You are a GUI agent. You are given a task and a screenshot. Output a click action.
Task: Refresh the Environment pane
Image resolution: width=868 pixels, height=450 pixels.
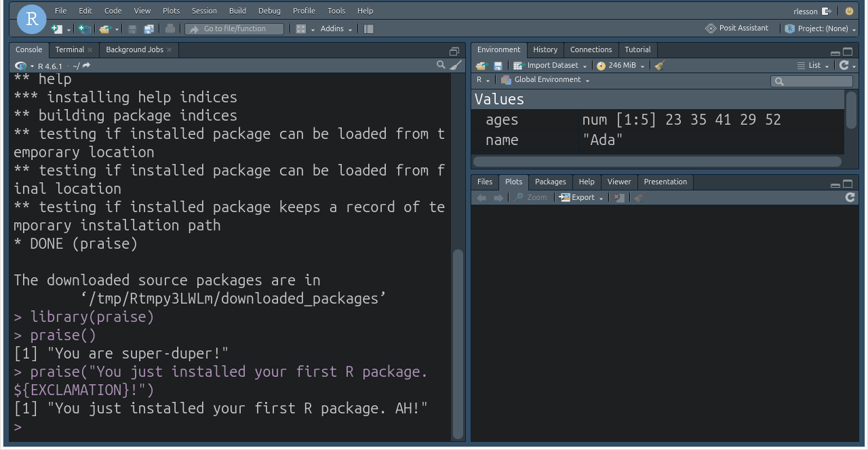tap(844, 65)
